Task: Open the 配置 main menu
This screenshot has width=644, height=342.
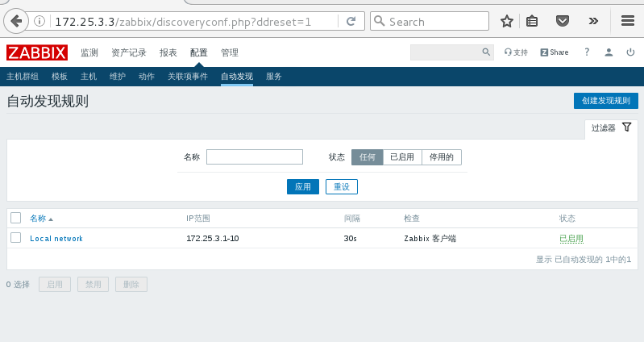Action: tap(199, 52)
